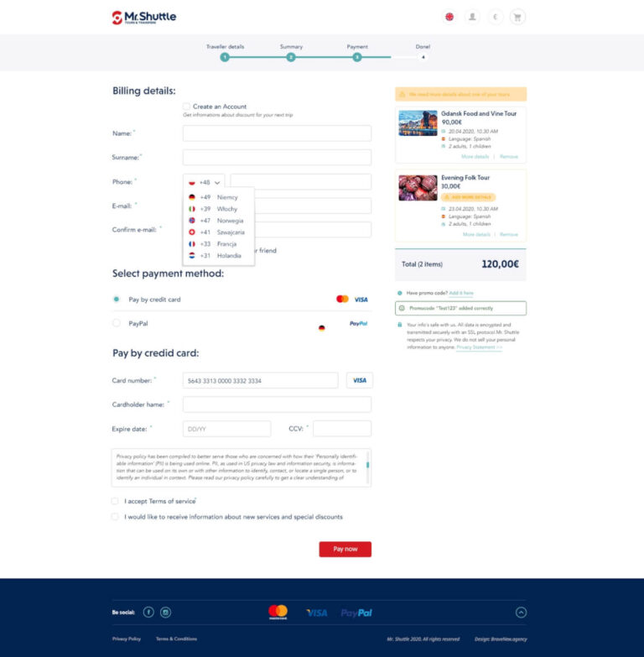
Task: Click the footer PayPal logo
Action: (x=356, y=613)
